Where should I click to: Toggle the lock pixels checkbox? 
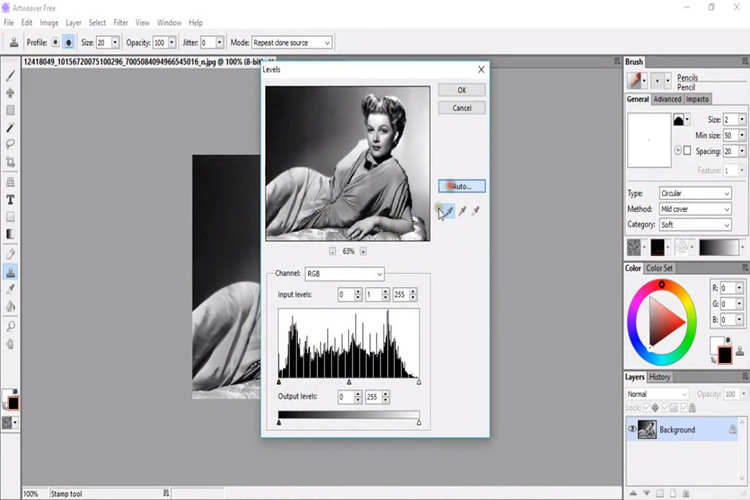click(665, 408)
